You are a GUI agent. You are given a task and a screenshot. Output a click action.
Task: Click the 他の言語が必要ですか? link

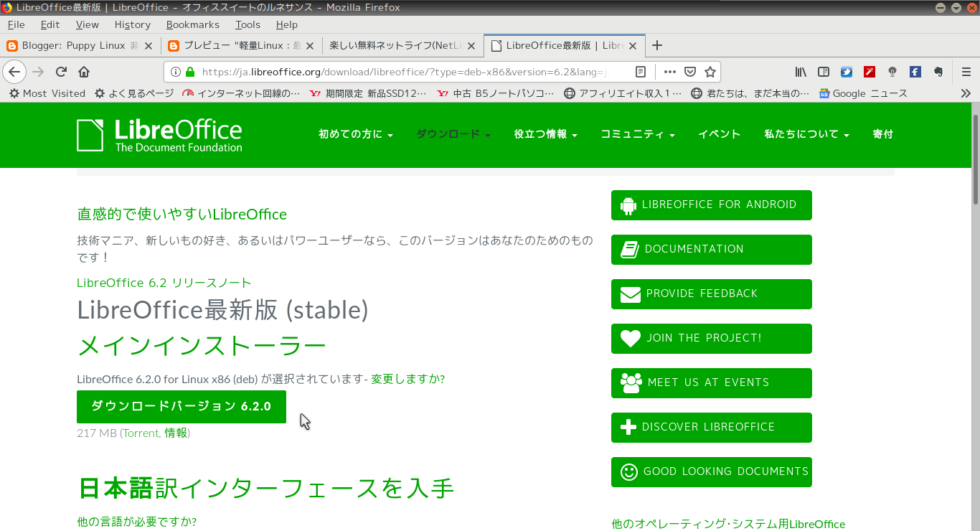coord(137,522)
